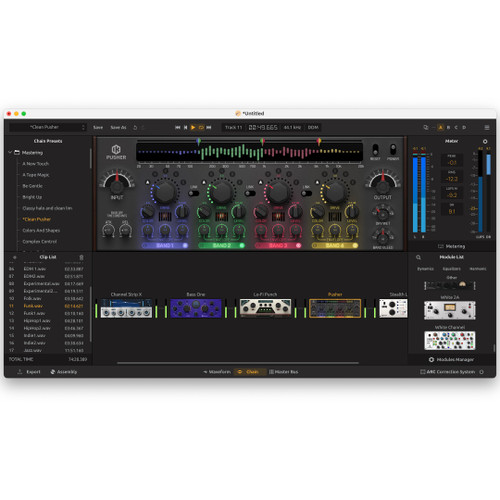This screenshot has height=500, width=500.
Task: Toggle the LINK switch between Band 2 and Band 3
Action: tap(250, 193)
